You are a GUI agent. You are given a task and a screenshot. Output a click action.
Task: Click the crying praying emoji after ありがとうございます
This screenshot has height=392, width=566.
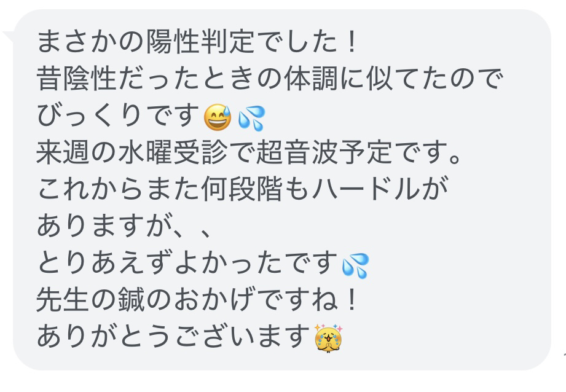[328, 338]
